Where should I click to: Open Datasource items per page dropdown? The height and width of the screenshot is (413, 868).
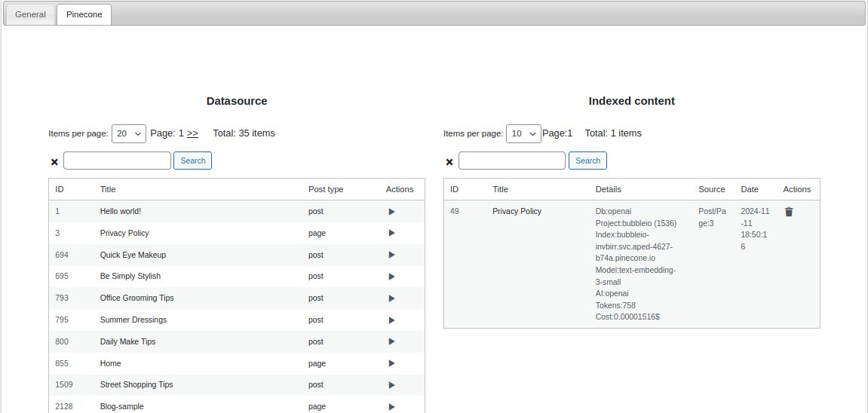click(129, 133)
